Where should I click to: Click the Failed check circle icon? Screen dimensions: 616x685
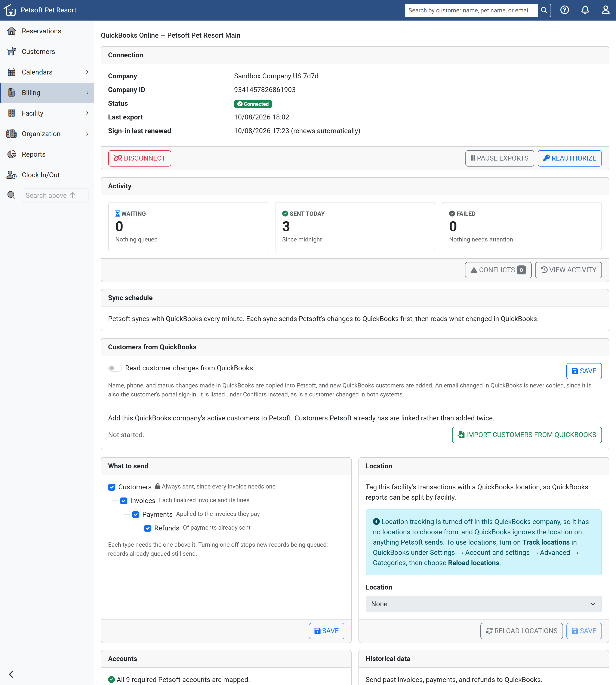coord(452,214)
